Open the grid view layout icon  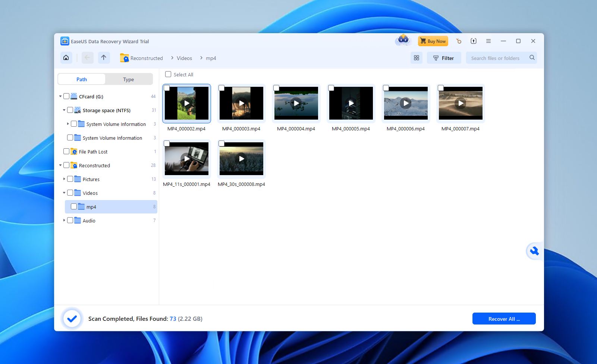point(416,58)
